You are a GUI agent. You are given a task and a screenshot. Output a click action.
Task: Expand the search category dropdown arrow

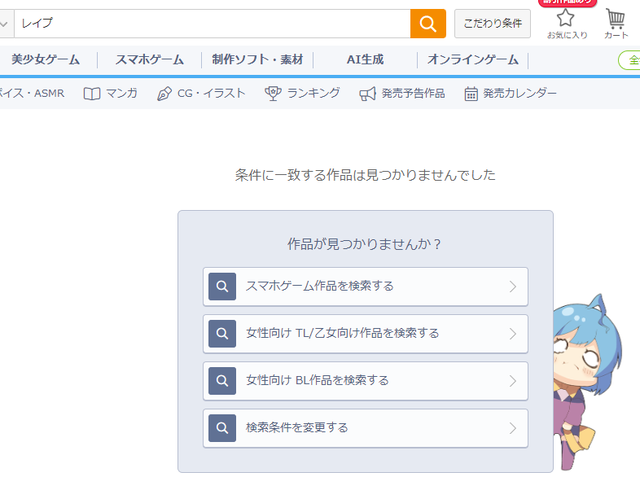[x=4, y=24]
